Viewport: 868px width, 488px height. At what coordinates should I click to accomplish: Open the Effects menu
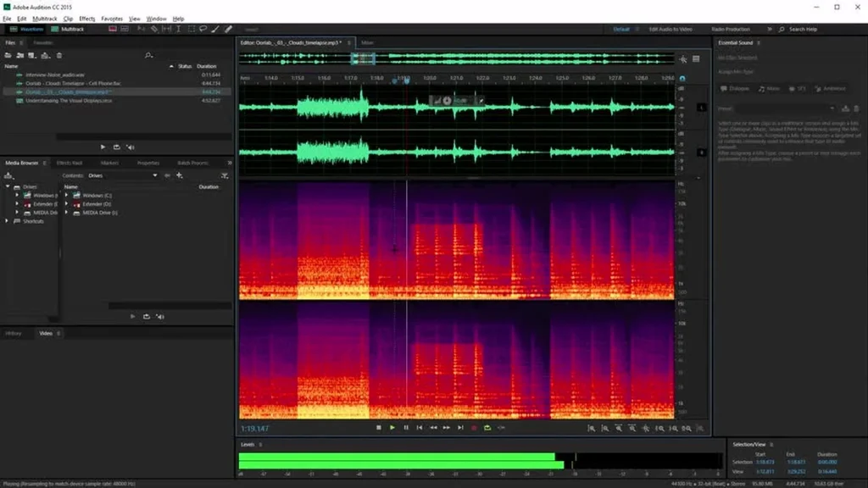(x=87, y=19)
